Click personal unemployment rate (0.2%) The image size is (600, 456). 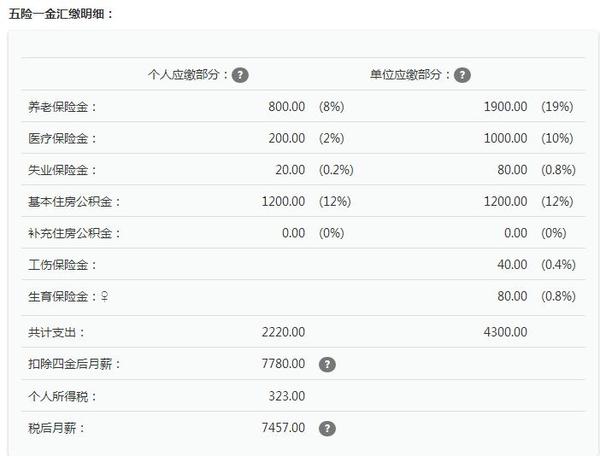click(336, 170)
